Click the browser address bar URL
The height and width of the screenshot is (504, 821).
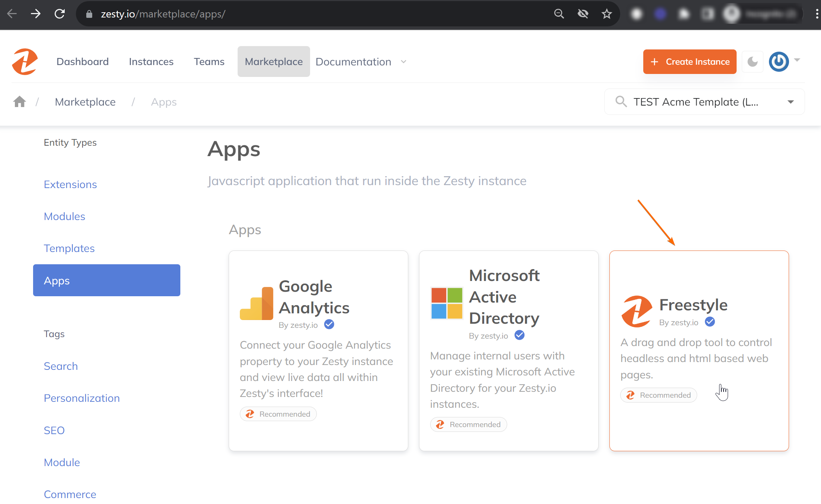coord(163,14)
